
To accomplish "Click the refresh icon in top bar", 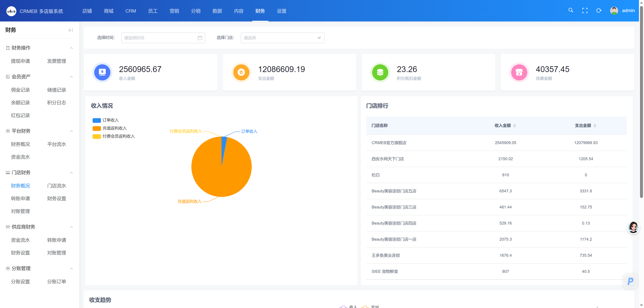I will pos(599,11).
